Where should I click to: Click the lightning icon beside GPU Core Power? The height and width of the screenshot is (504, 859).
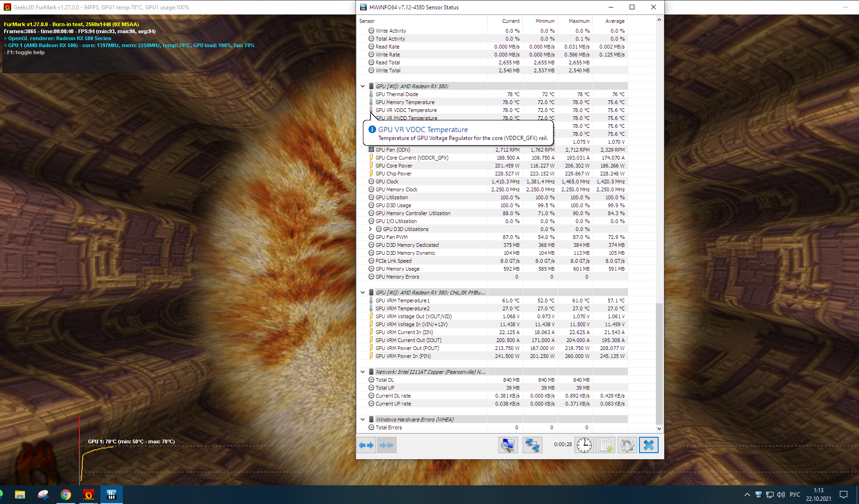(x=371, y=166)
